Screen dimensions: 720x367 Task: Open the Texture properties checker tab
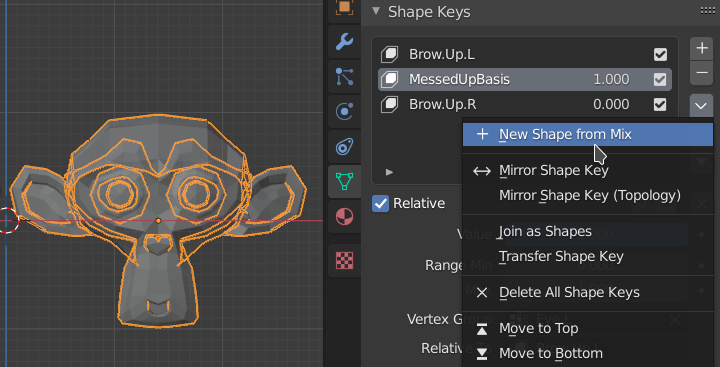[x=344, y=260]
